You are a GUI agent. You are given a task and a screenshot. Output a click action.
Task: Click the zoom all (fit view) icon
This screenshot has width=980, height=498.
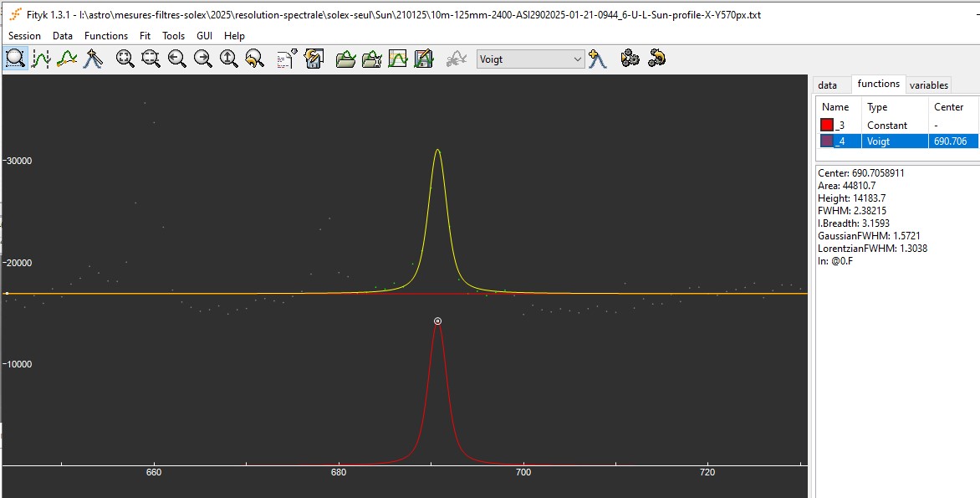pos(125,59)
